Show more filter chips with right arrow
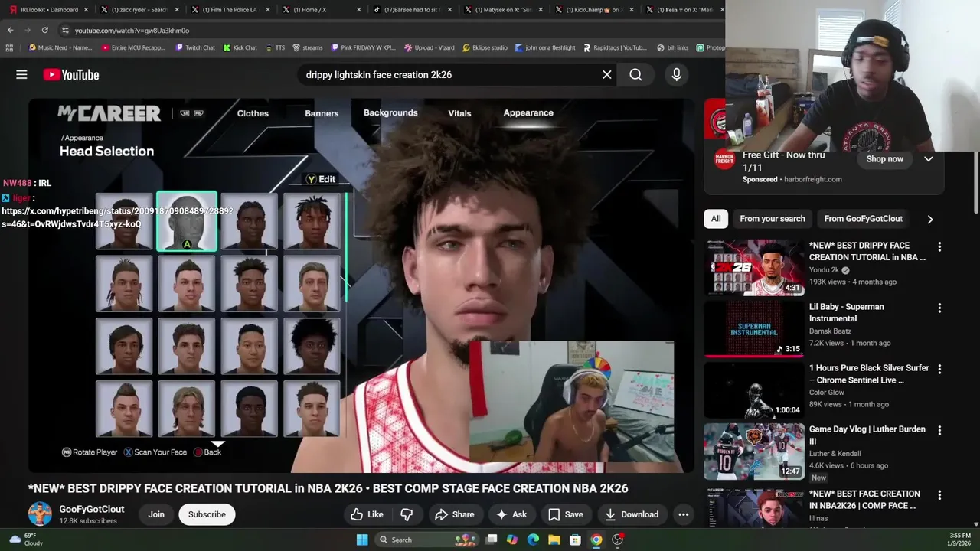 click(x=929, y=219)
